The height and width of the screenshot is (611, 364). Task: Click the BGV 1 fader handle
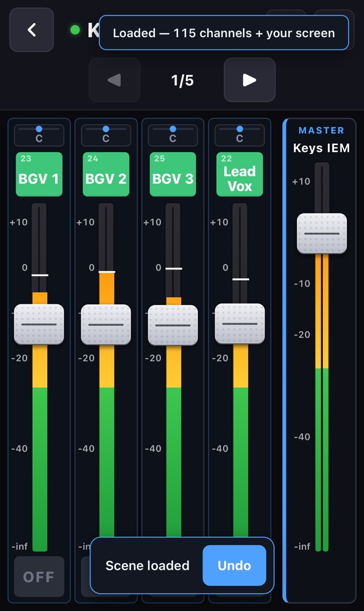pyautogui.click(x=39, y=324)
